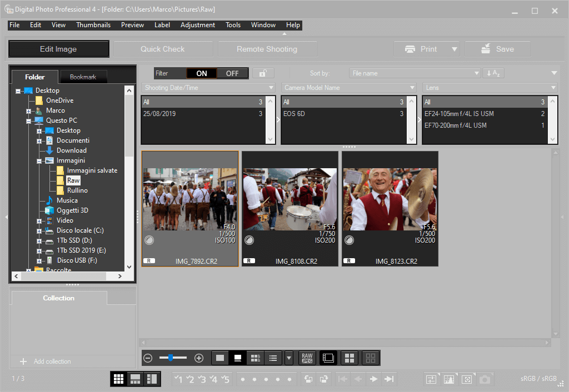Apply check mark 1
Viewport: 569px width, 392px height.
coord(178,379)
